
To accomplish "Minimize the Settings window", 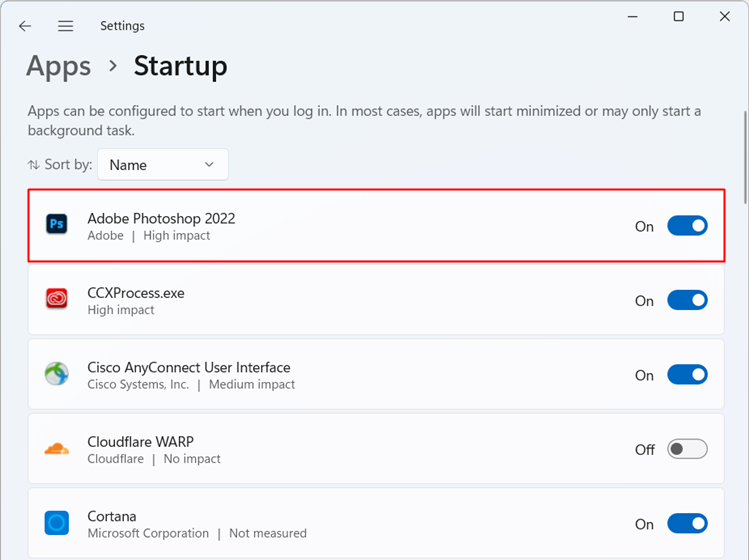I will click(x=633, y=17).
